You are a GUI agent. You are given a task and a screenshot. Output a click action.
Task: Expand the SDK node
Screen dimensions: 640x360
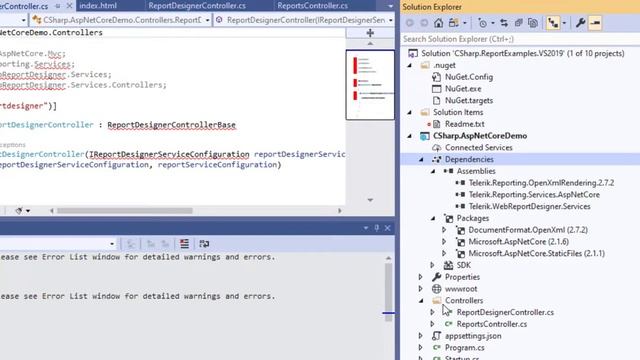click(x=433, y=265)
